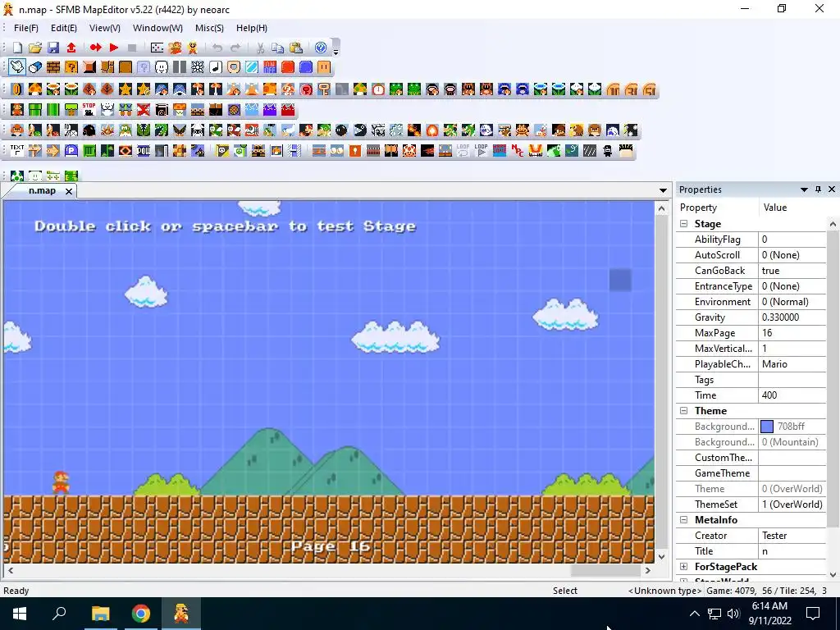Click the map horizontal scrollbar thumb
The width and height of the screenshot is (840, 630).
tap(605, 571)
